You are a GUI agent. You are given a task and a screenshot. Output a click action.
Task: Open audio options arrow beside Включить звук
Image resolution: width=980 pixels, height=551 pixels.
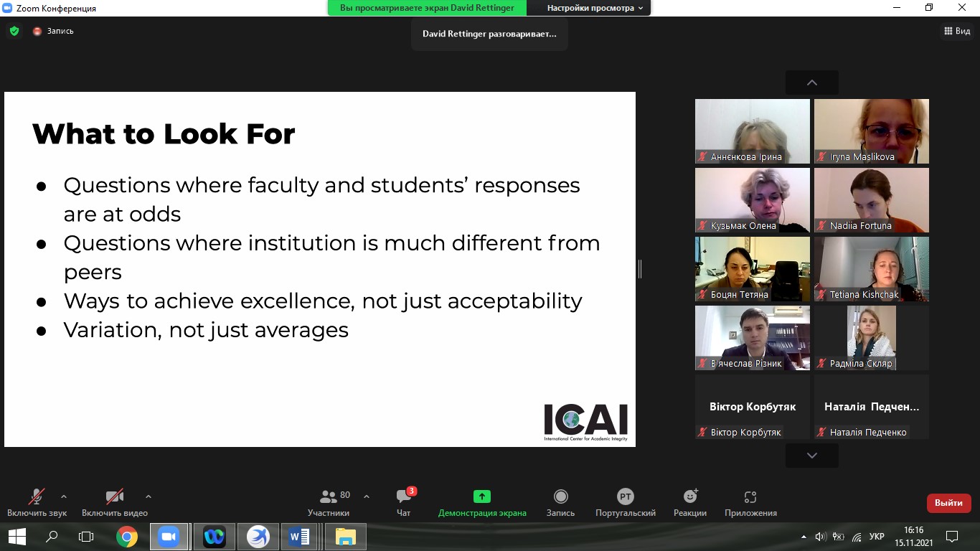tap(64, 496)
